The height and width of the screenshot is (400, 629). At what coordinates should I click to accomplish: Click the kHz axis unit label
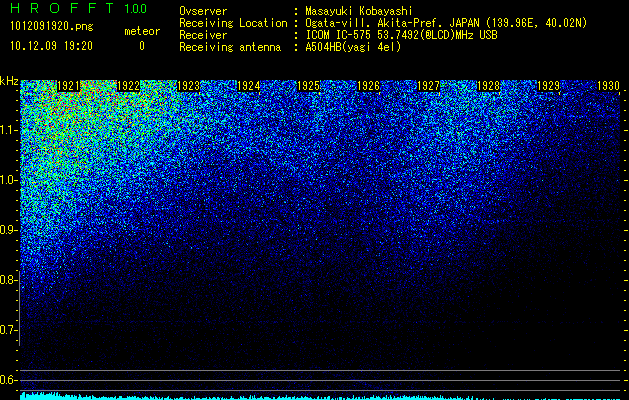point(9,81)
